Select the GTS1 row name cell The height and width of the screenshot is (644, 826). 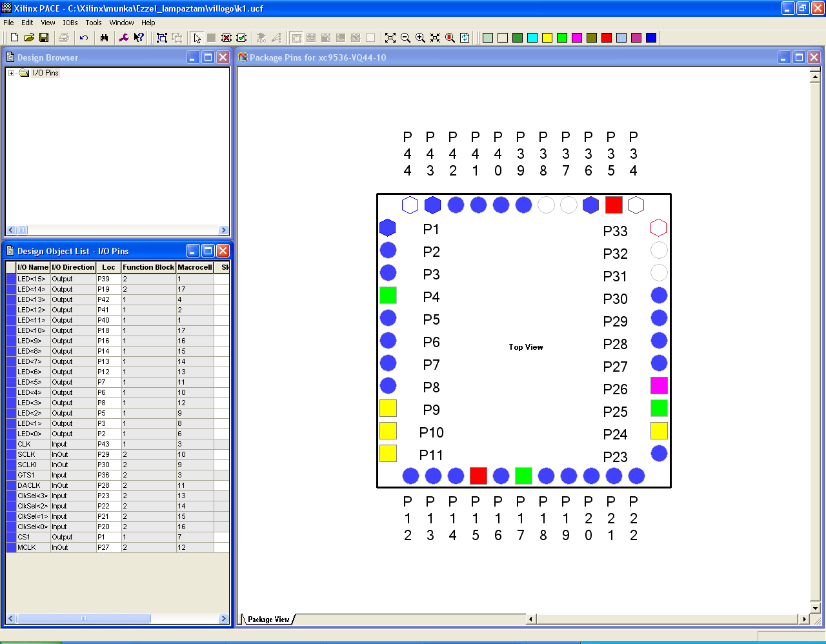pyautogui.click(x=33, y=475)
